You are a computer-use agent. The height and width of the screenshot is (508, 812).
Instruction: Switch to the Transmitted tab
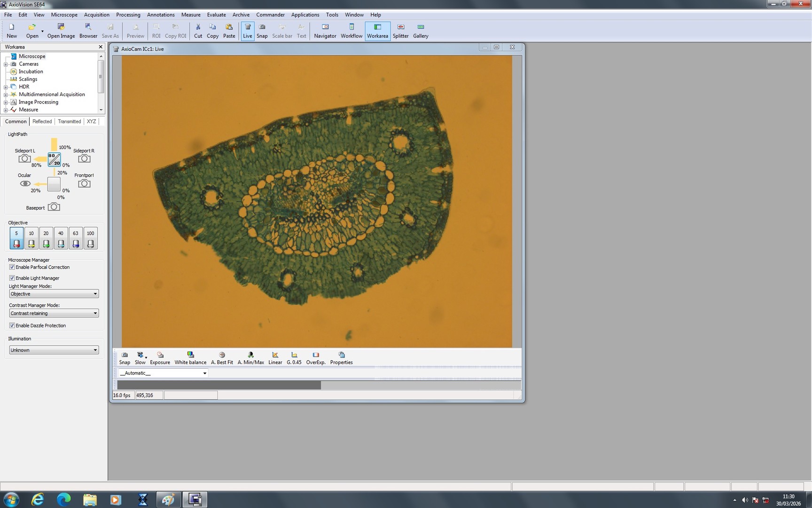pyautogui.click(x=69, y=121)
